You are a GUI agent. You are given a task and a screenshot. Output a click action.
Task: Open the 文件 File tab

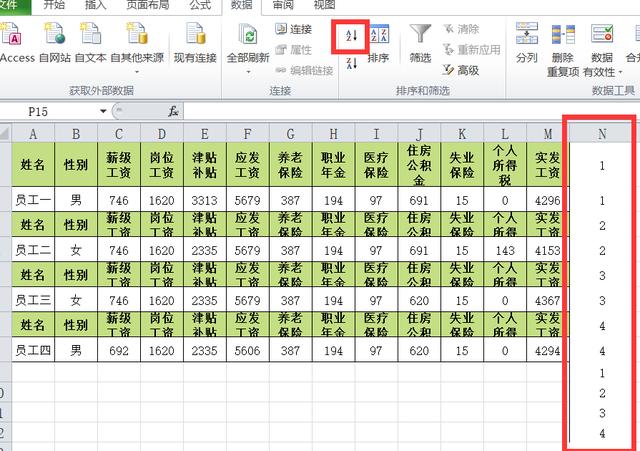click(x=15, y=6)
